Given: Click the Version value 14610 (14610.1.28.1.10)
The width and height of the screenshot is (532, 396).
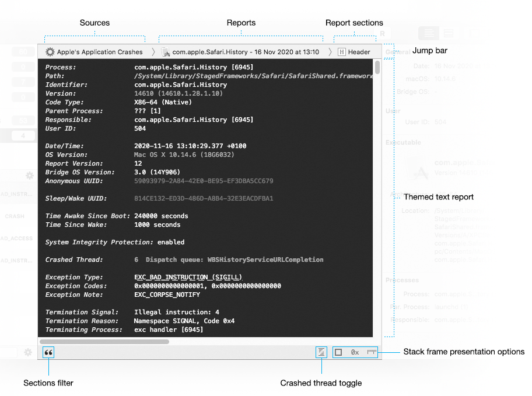Looking at the screenshot, I should [x=178, y=93].
